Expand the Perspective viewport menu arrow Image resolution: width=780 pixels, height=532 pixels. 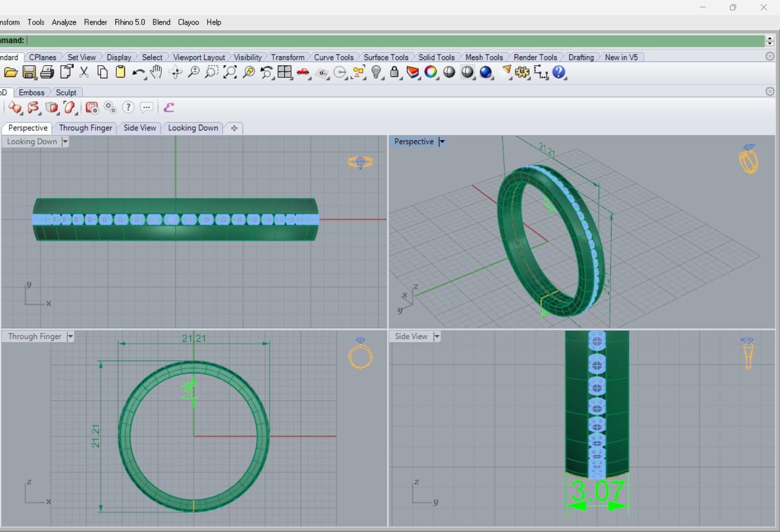tap(442, 141)
